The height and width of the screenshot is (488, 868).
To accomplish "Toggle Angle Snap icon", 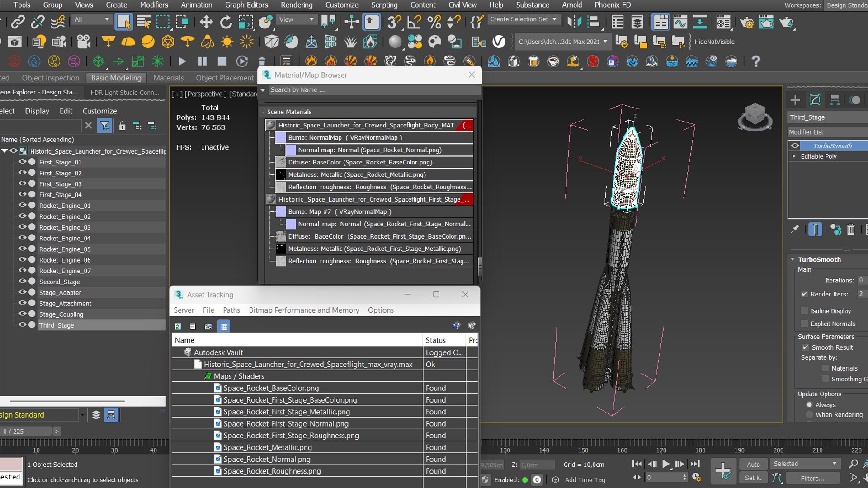I will pyautogui.click(x=414, y=22).
